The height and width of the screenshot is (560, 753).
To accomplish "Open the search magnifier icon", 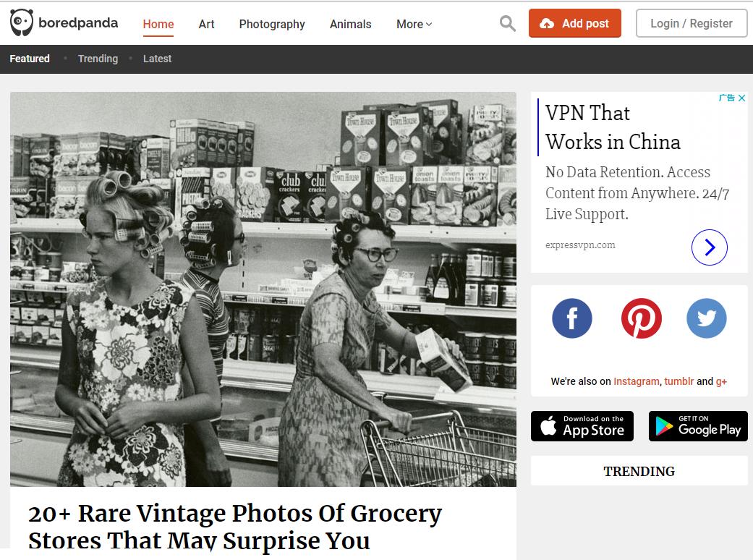I will [x=507, y=23].
